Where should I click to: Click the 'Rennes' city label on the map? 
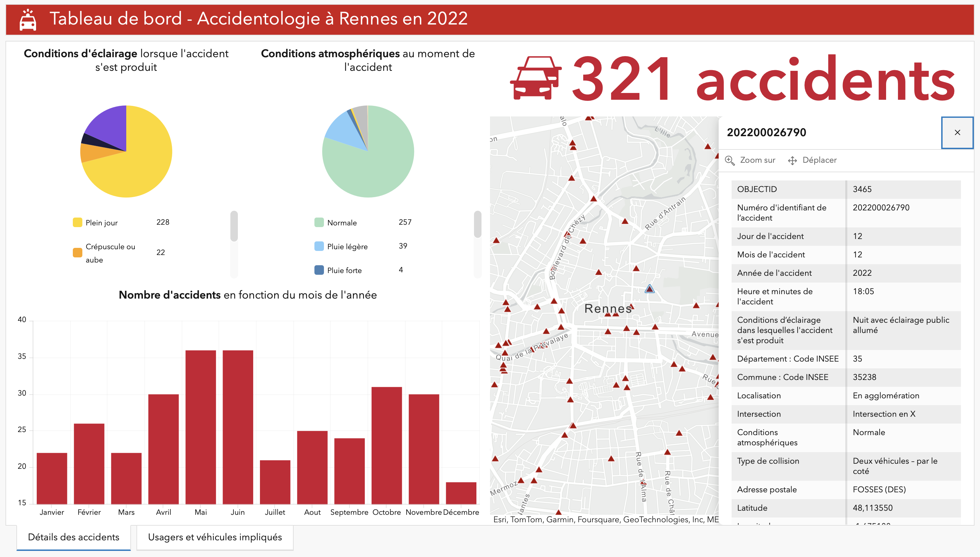click(x=608, y=308)
